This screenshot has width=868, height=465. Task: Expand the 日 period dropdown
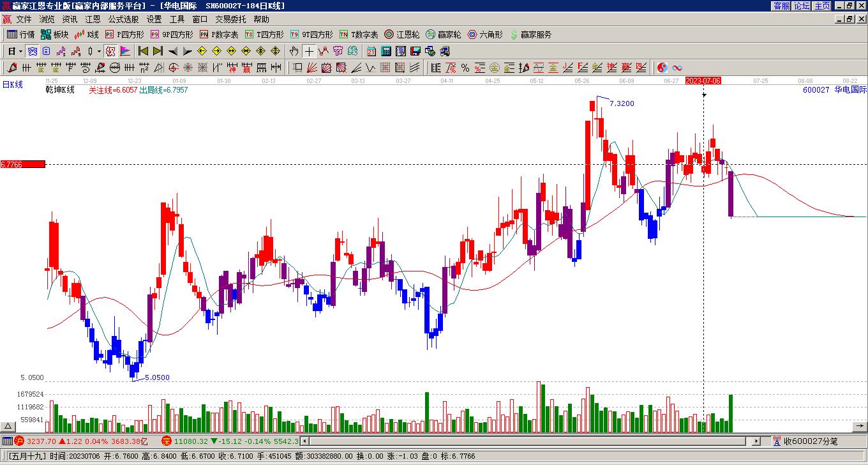[20, 51]
